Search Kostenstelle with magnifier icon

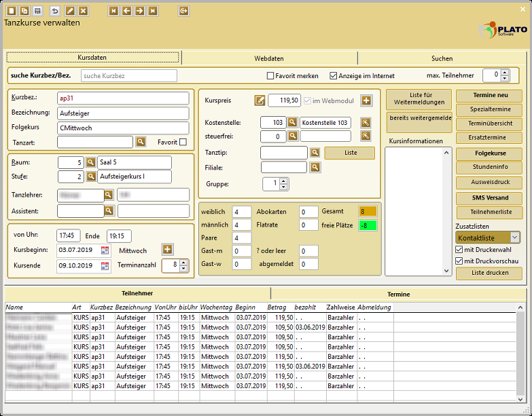pyautogui.click(x=292, y=122)
